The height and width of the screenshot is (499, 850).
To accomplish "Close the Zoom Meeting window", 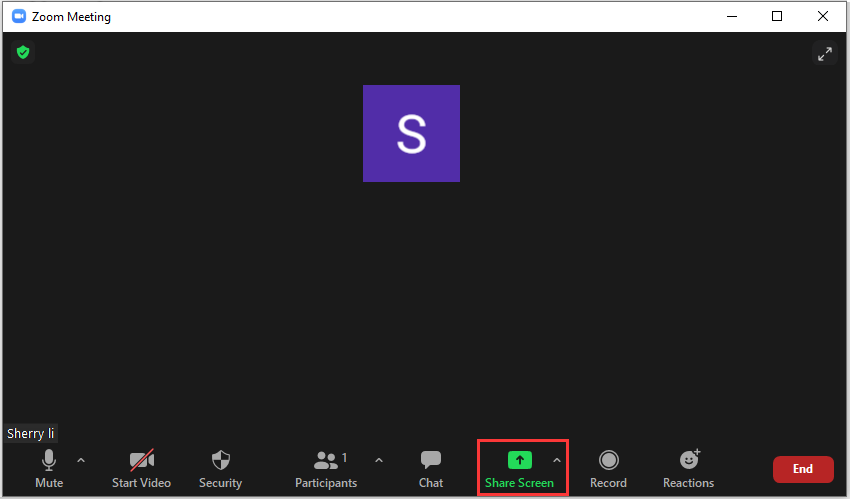I will tap(822, 16).
